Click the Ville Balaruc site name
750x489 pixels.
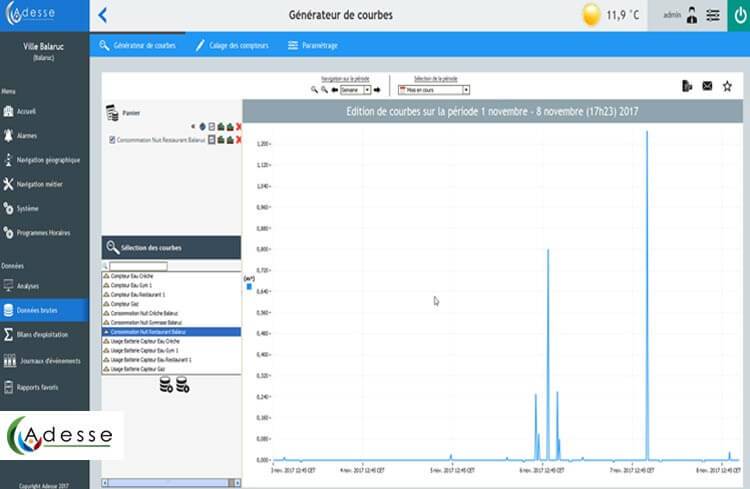[x=44, y=46]
